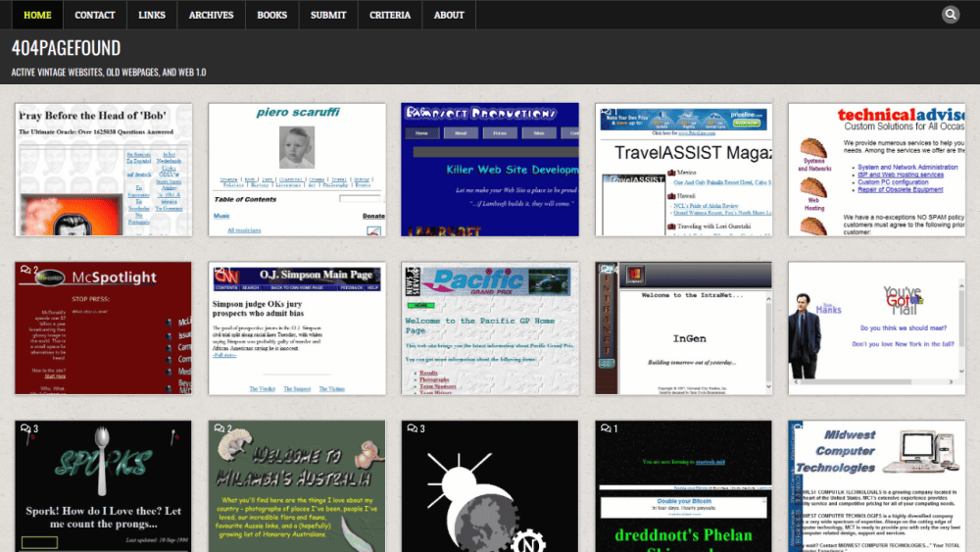Open the sun and gear planet thumbnail
Screen dimensions: 980x552
pos(490,486)
